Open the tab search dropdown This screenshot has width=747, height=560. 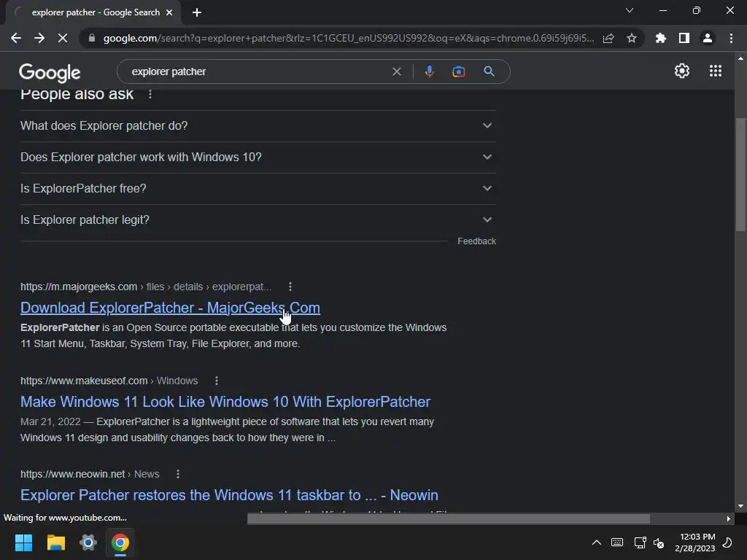tap(630, 10)
